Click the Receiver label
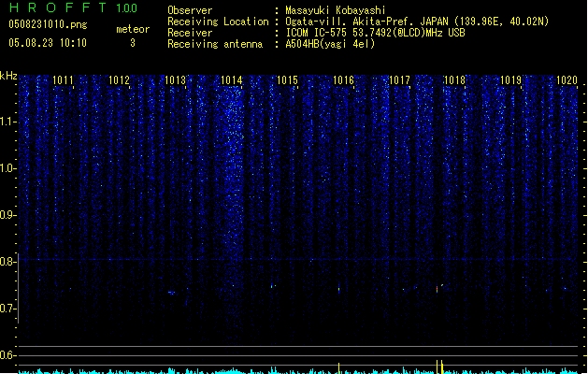The image size is (588, 374). [190, 33]
